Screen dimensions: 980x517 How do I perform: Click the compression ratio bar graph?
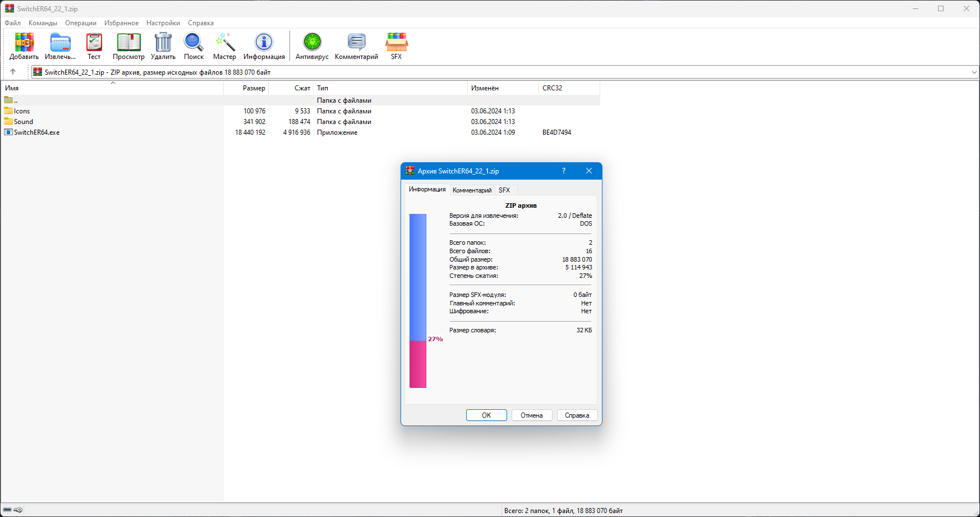[418, 301]
